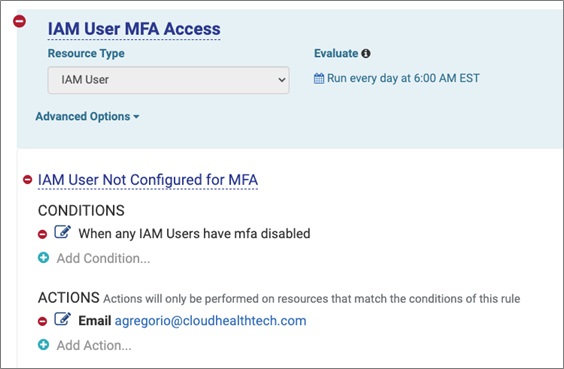Remove the IAM User MFA Access policy
564x369 pixels.
point(19,21)
